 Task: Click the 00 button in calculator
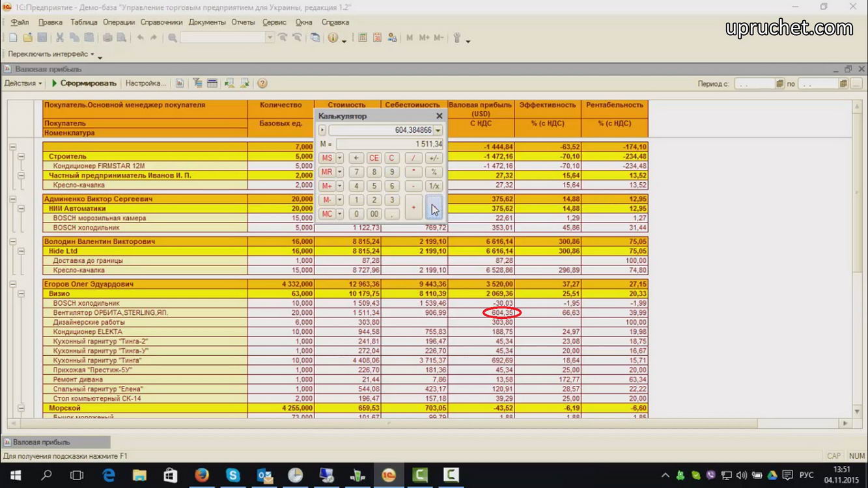(x=374, y=213)
